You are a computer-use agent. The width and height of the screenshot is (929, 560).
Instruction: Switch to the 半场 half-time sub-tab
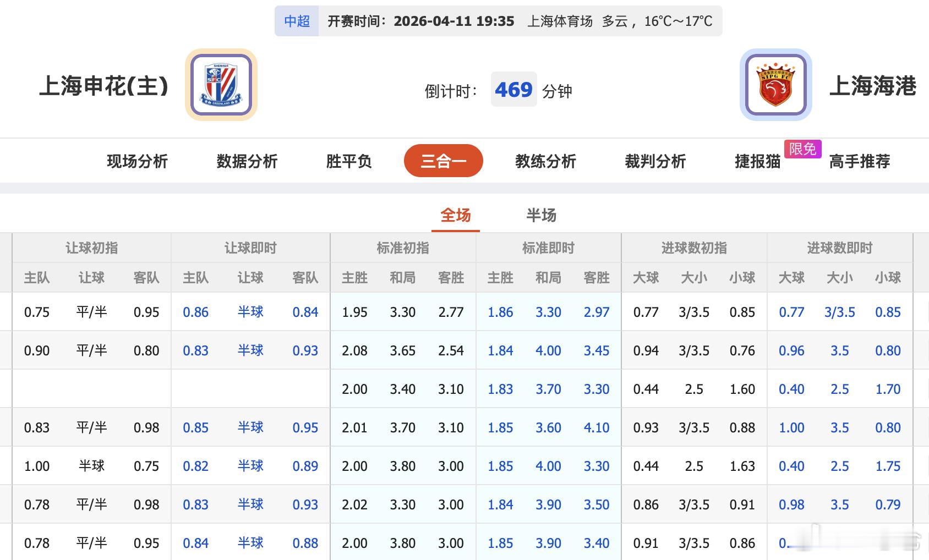click(542, 215)
